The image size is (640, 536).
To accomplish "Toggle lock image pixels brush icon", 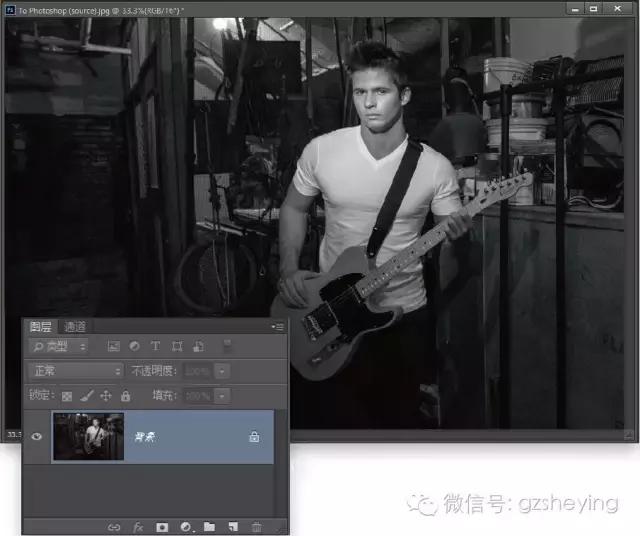I will [x=87, y=395].
